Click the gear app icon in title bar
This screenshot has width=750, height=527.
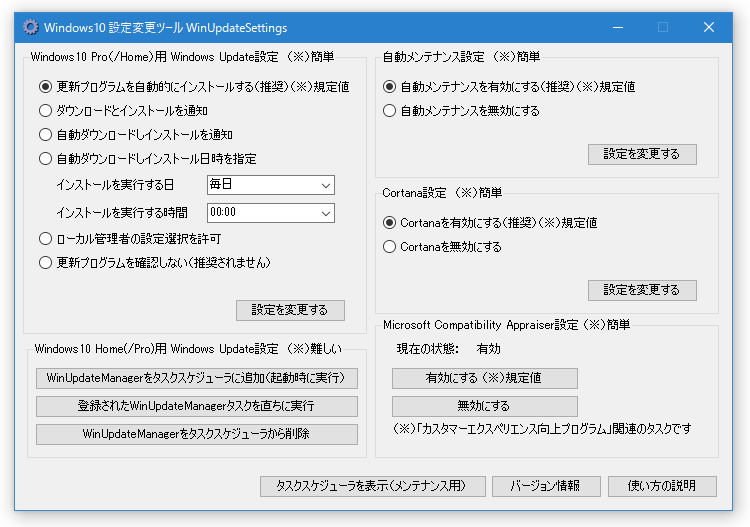pyautogui.click(x=31, y=27)
